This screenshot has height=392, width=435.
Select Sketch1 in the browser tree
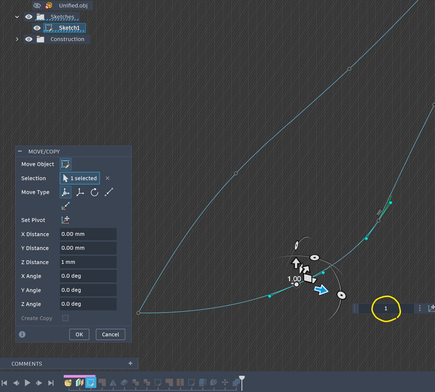(69, 28)
